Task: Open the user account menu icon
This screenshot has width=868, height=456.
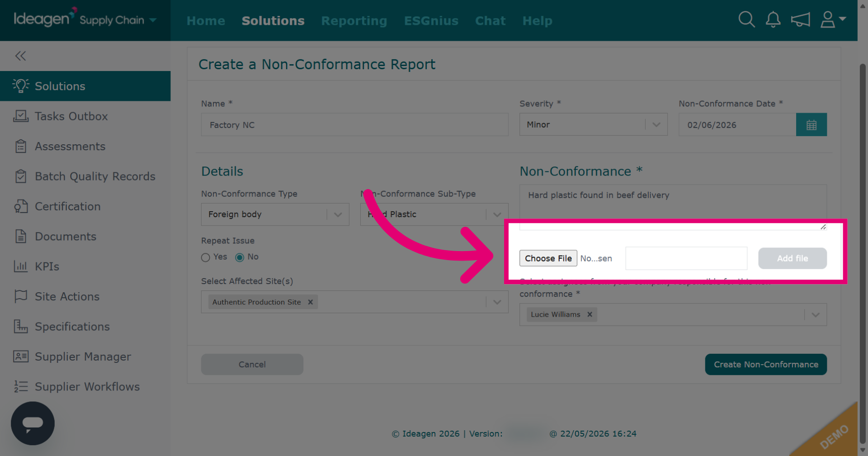Action: (x=833, y=19)
